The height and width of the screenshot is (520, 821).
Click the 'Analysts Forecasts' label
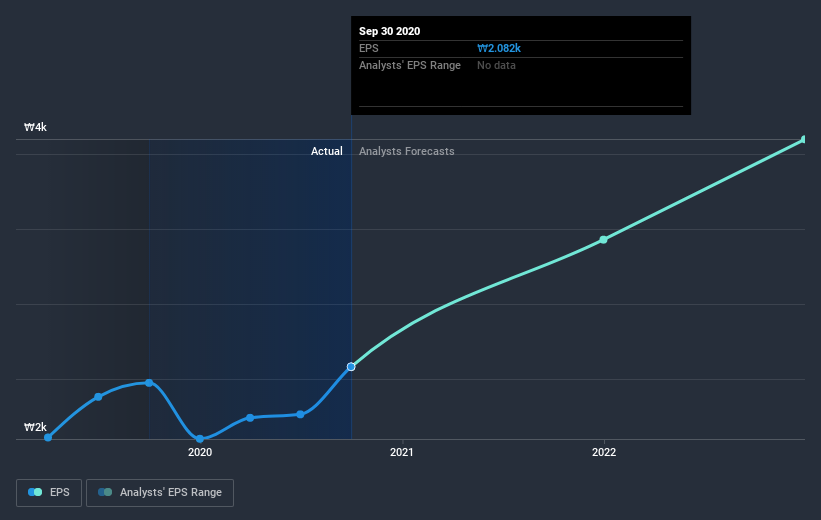click(406, 151)
